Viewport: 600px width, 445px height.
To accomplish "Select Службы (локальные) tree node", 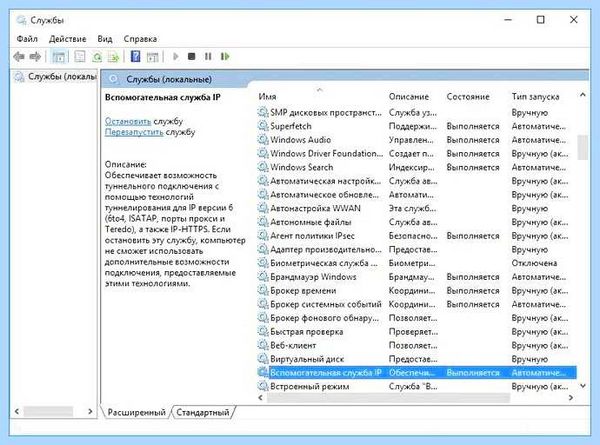I will pos(62,77).
